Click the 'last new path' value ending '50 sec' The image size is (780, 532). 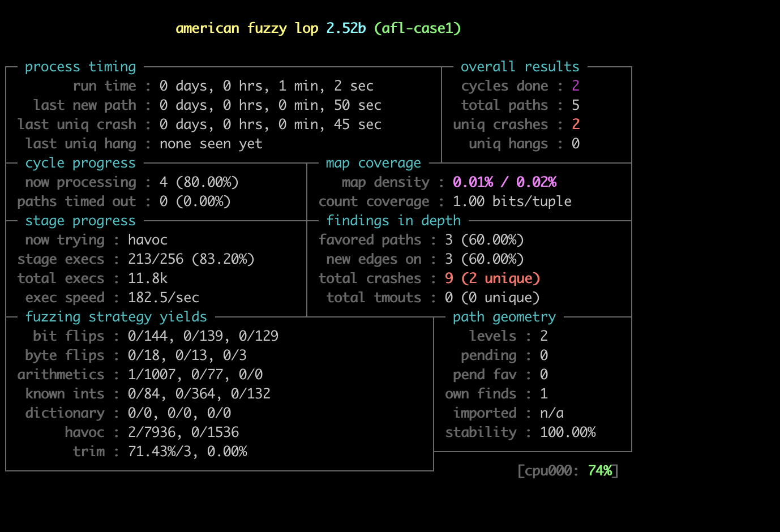(x=271, y=105)
